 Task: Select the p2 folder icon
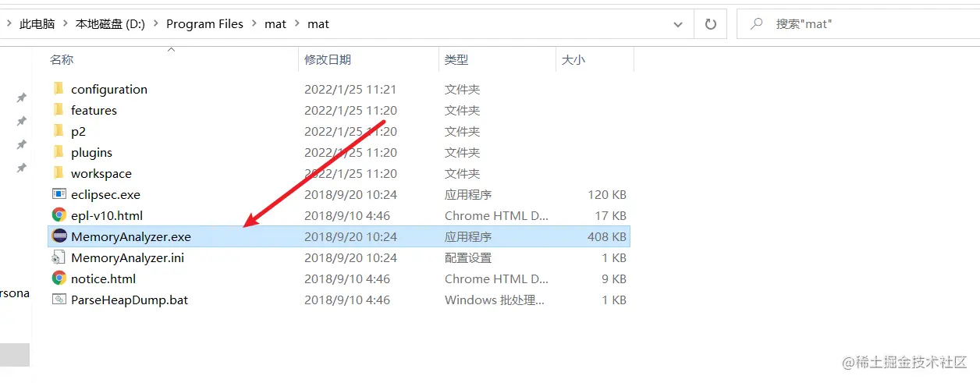[x=59, y=131]
